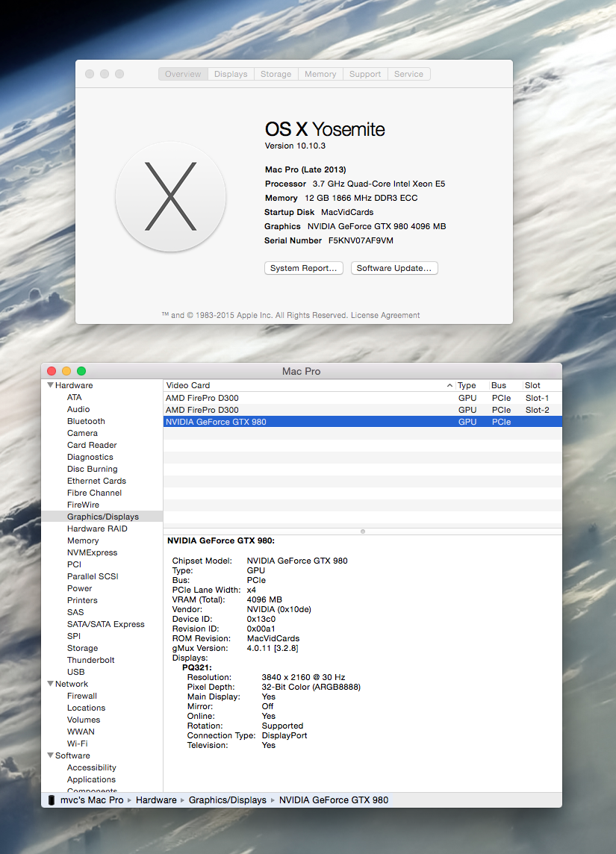Screen dimensions: 616x854
Task: Select ATA in the sidebar
Action: [x=75, y=398]
